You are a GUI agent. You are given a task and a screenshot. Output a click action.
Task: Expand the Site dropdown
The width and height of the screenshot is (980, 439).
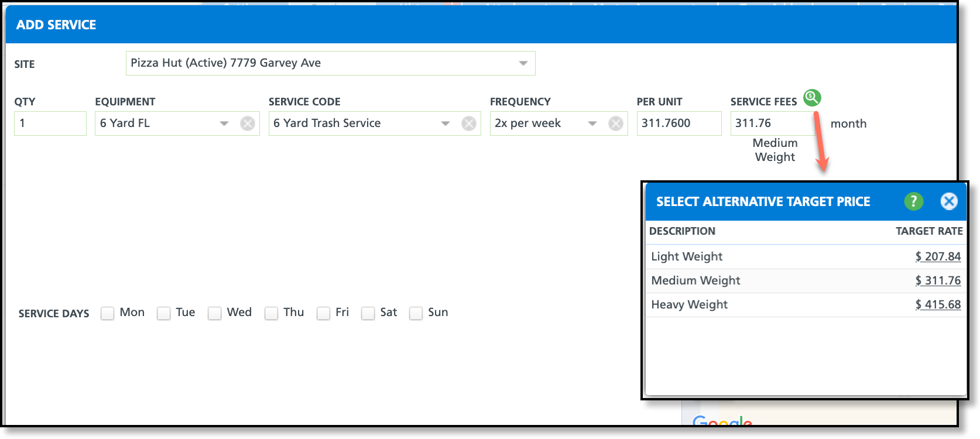[523, 63]
